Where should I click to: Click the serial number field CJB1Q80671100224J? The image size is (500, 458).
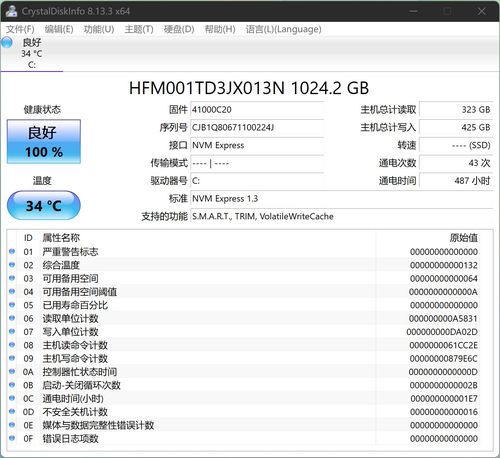coord(257,128)
